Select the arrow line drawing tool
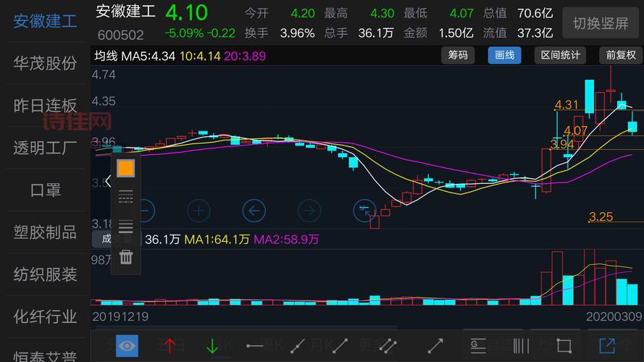Screen dimensions: 644x362 point(435,346)
